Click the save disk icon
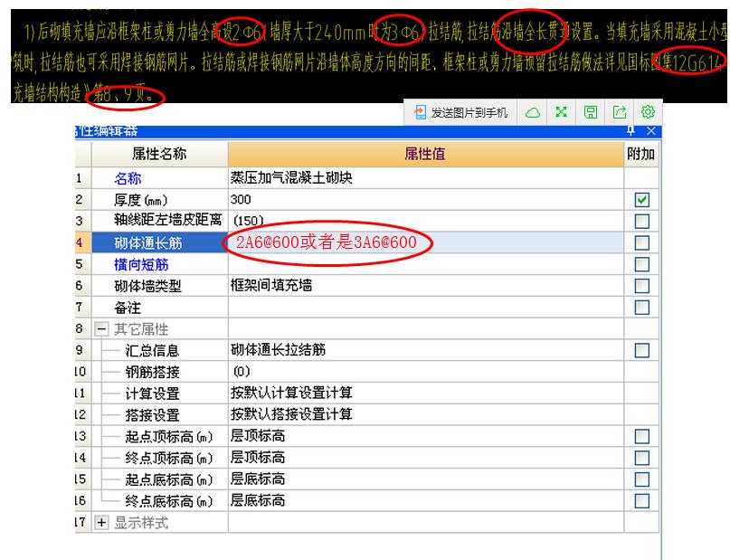The width and height of the screenshot is (730, 560). (x=591, y=112)
